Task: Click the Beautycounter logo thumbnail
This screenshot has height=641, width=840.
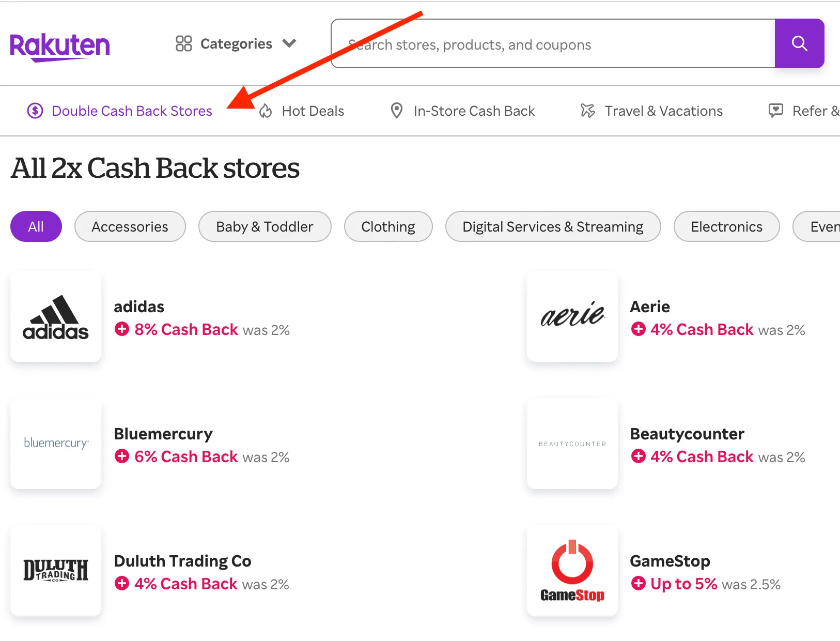Action: click(572, 444)
